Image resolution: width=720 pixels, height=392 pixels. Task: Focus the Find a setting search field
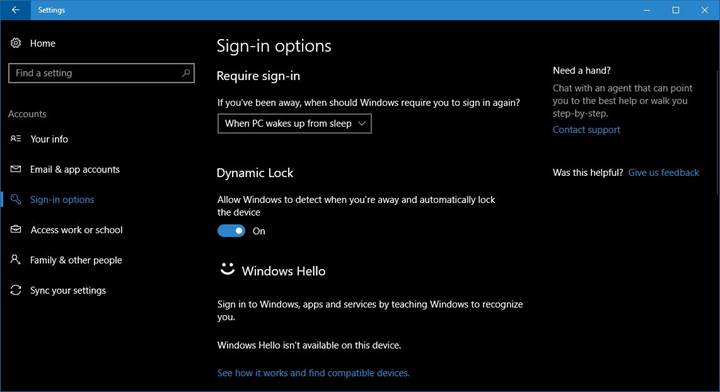101,73
